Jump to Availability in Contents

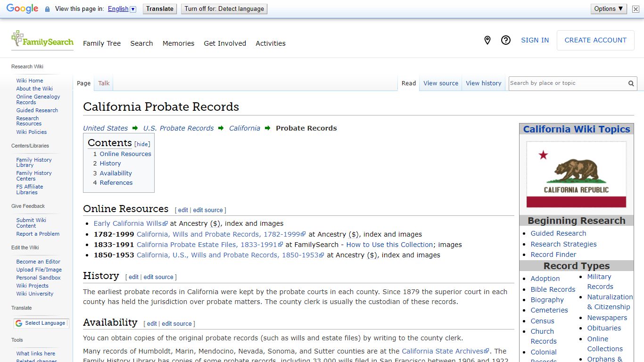tap(116, 173)
